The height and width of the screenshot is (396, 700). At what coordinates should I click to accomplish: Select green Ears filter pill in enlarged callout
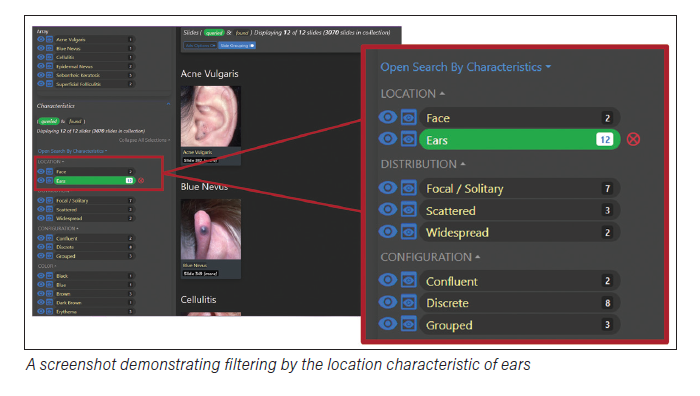(x=519, y=140)
